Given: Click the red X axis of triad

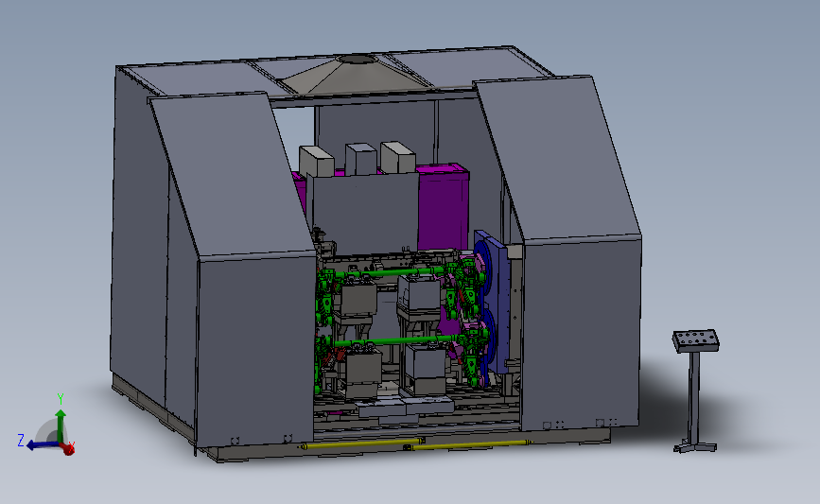Looking at the screenshot, I should 67,448.
